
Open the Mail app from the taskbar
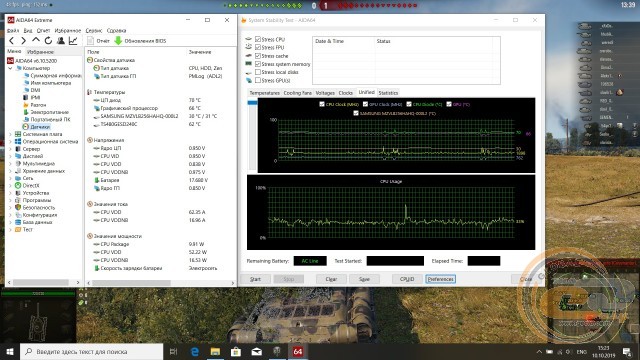(257, 351)
